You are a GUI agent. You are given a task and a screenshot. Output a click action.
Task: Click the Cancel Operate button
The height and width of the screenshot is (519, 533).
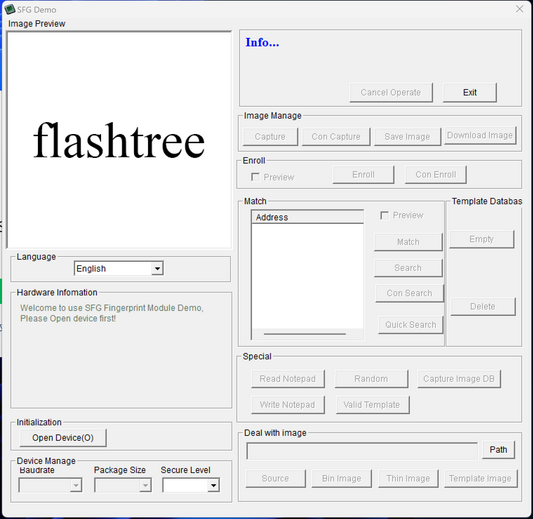(391, 92)
